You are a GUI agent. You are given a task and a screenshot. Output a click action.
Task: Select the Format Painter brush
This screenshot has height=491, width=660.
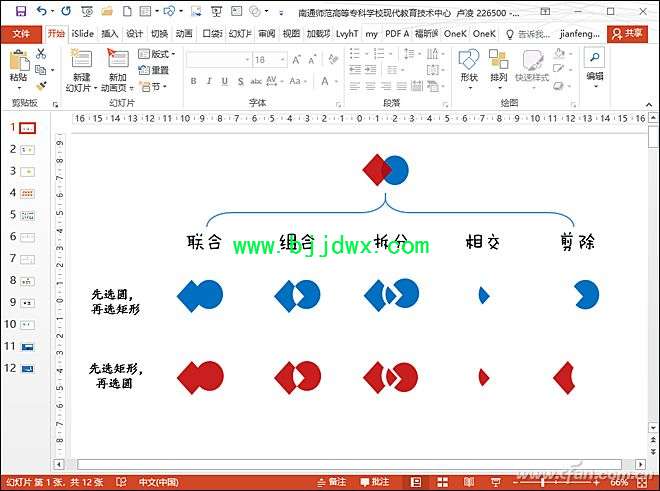(x=41, y=86)
